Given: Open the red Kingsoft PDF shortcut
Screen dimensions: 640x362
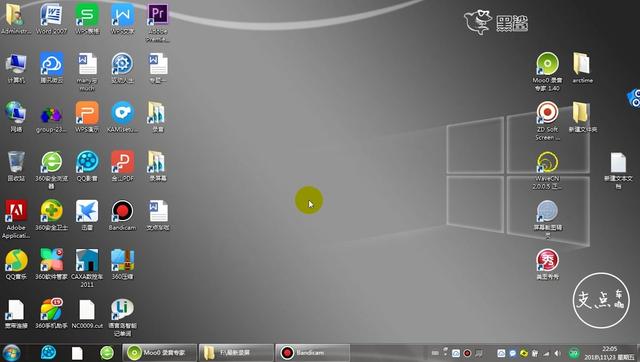Looking at the screenshot, I should coord(122,166).
